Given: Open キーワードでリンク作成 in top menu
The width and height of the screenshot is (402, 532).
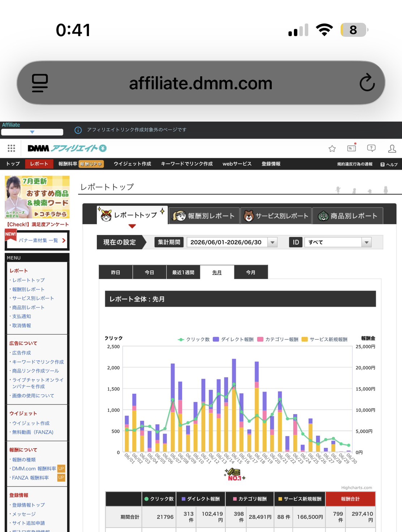Looking at the screenshot, I should [x=187, y=164].
